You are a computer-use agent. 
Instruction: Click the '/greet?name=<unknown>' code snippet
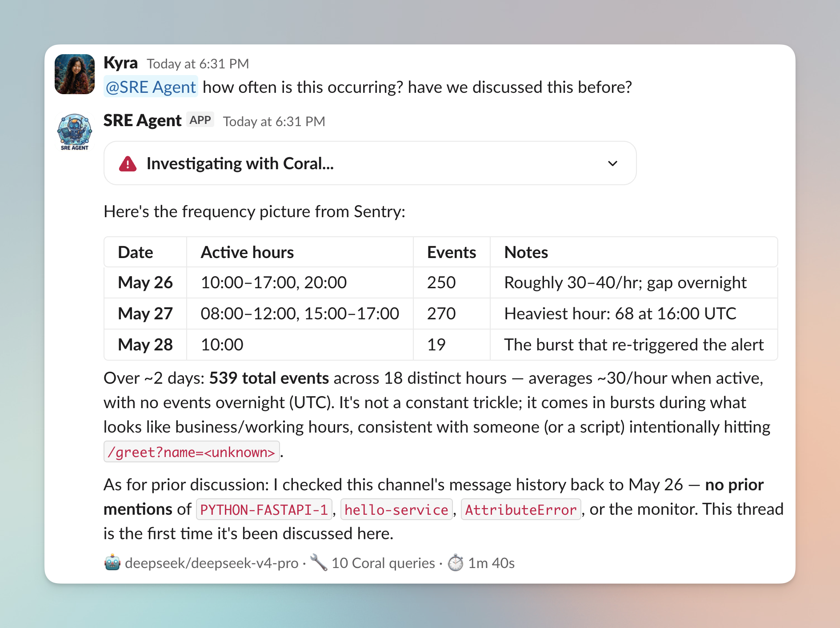tap(192, 452)
